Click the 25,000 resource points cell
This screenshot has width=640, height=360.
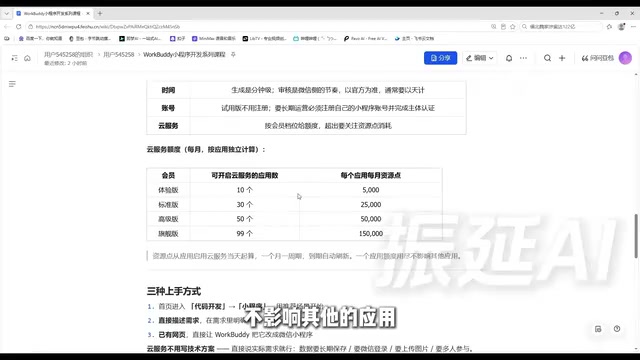(x=371, y=204)
